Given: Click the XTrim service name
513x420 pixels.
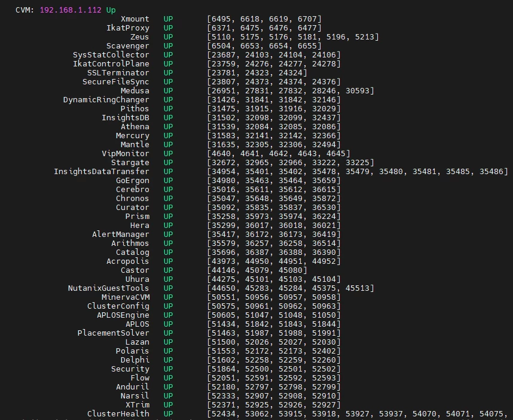Looking at the screenshot, I should (x=138, y=405).
